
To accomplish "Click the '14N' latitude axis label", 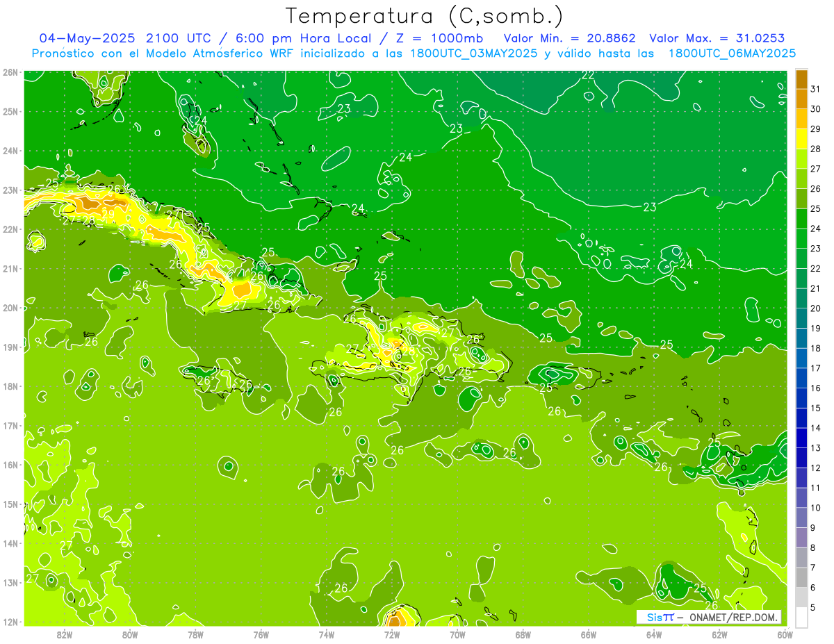I will 10,543.
